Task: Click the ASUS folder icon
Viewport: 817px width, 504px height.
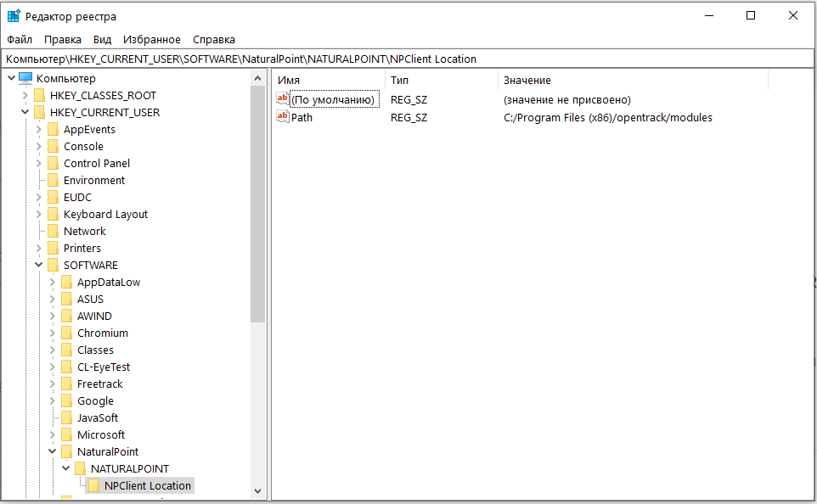Action: (66, 299)
